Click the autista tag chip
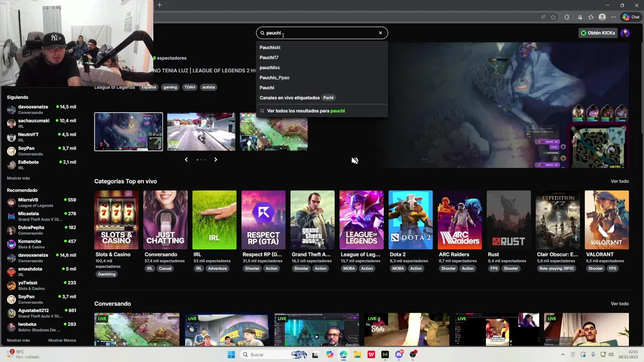The height and width of the screenshot is (362, 644). (x=209, y=87)
